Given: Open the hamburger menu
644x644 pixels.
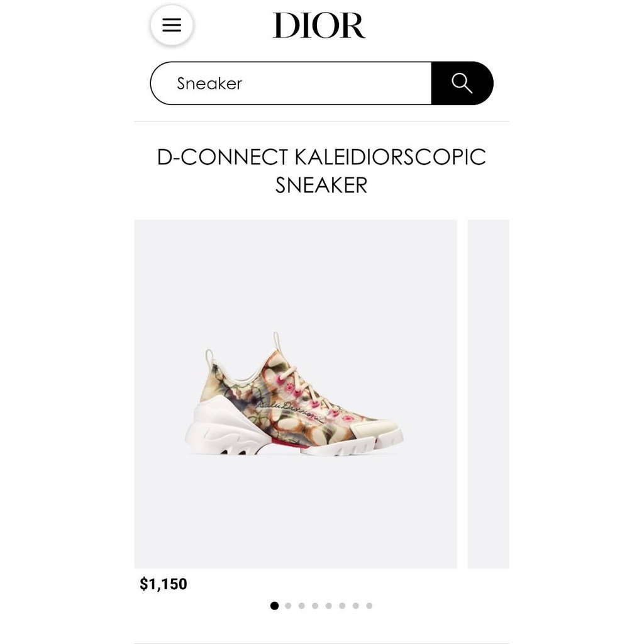Looking at the screenshot, I should (172, 25).
